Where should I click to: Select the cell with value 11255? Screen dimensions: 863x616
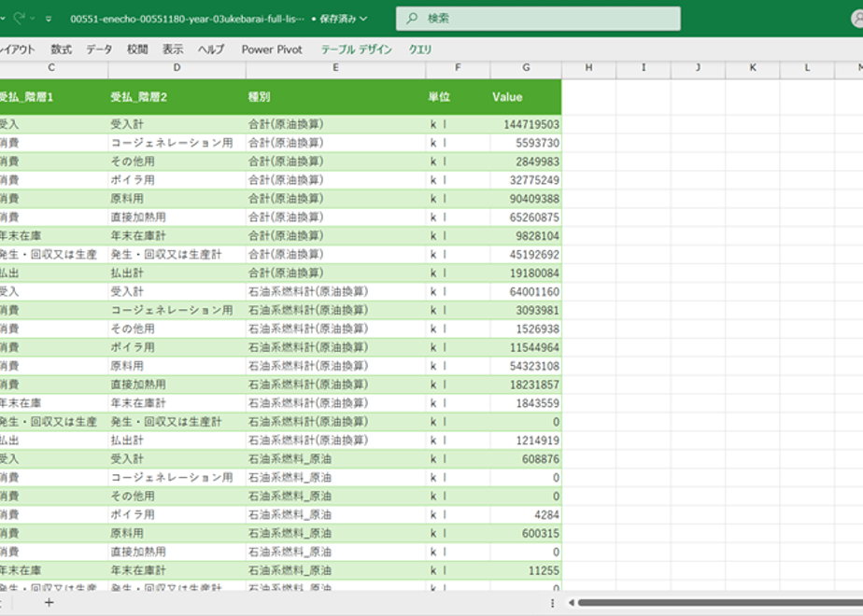[526, 570]
